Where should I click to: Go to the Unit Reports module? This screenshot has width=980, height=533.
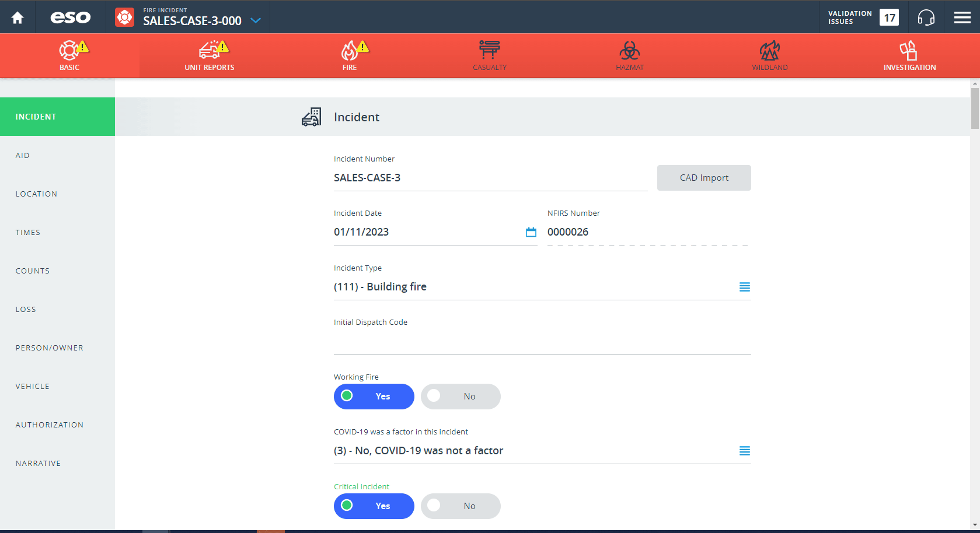(209, 55)
